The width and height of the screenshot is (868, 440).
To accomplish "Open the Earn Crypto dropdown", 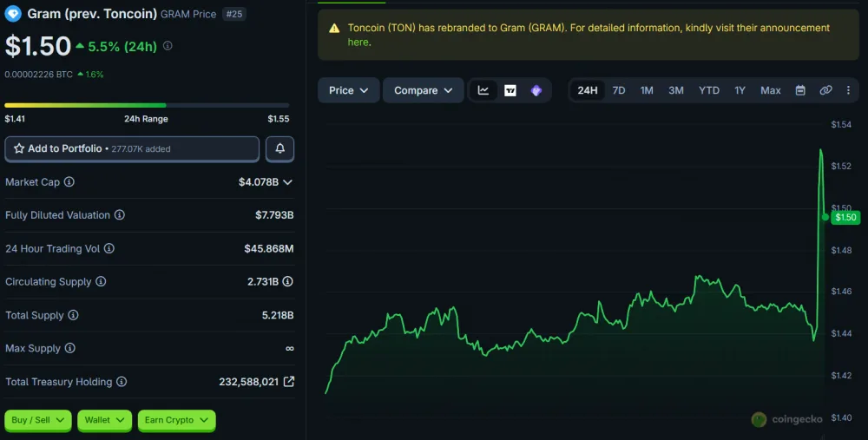I will [176, 420].
